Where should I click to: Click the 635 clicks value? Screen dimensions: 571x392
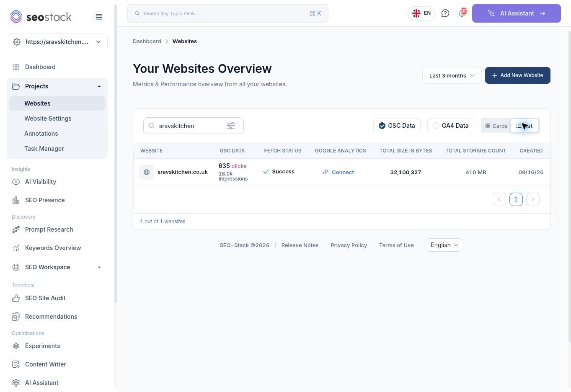(233, 166)
